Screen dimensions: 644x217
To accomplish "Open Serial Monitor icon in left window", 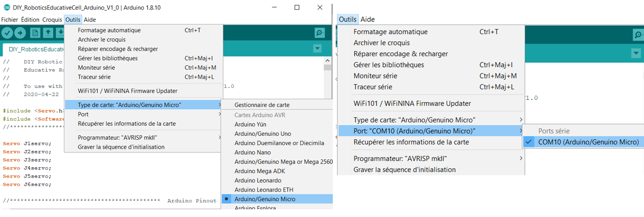I will [x=319, y=33].
